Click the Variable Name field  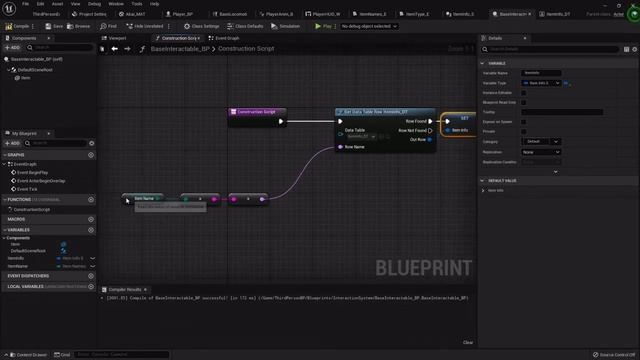pos(541,73)
